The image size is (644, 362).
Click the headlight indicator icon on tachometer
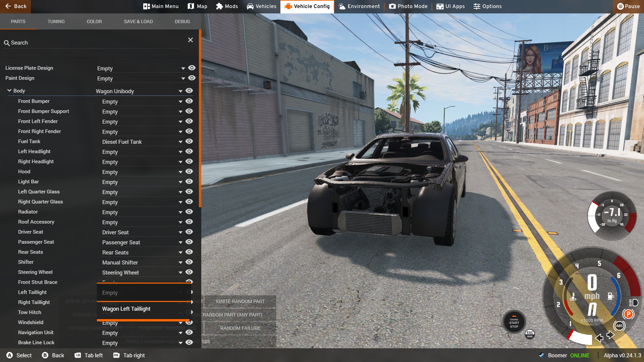pyautogui.click(x=633, y=303)
